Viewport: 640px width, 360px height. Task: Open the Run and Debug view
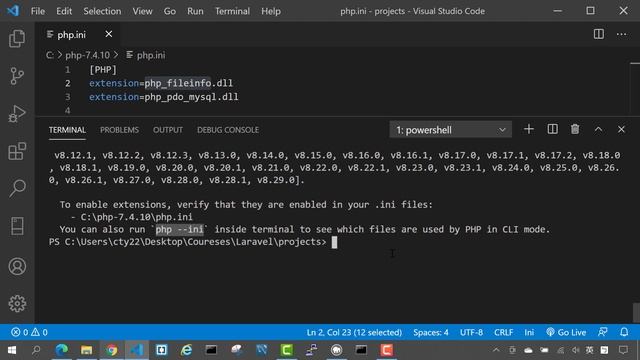pyautogui.click(x=17, y=113)
